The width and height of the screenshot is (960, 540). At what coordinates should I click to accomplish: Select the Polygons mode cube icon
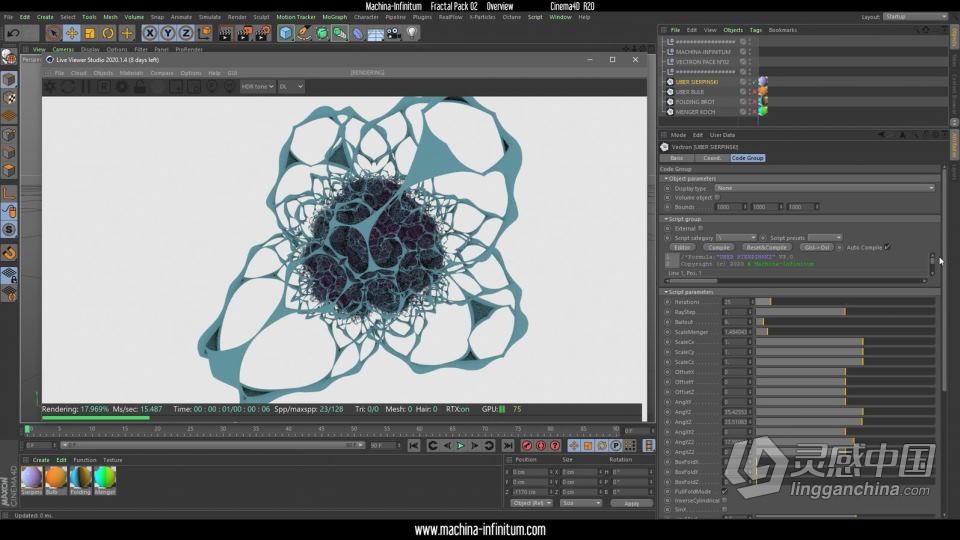(9, 171)
